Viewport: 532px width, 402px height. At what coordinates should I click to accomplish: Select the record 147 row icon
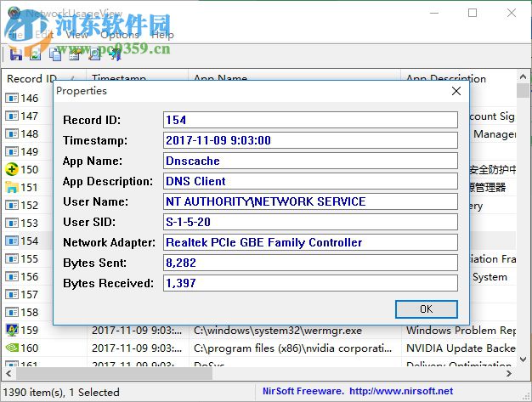click(x=12, y=116)
